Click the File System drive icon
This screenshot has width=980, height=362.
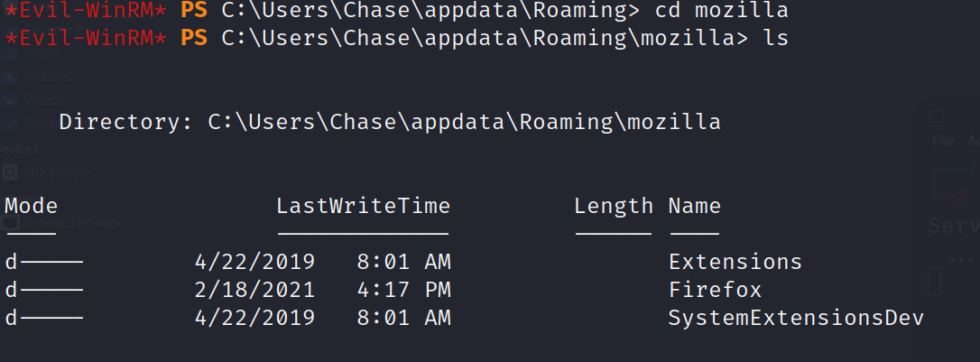(10, 172)
